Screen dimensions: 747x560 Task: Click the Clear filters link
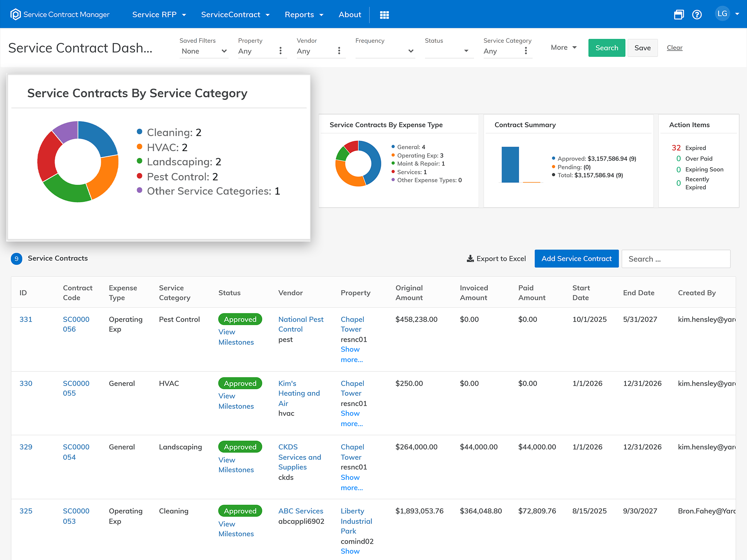pos(675,48)
